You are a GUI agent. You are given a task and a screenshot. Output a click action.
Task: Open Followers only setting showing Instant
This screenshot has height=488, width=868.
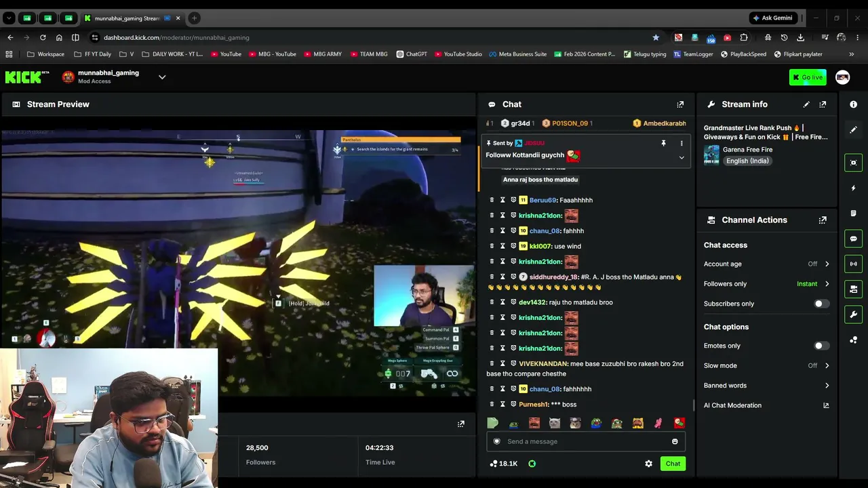[x=766, y=284]
